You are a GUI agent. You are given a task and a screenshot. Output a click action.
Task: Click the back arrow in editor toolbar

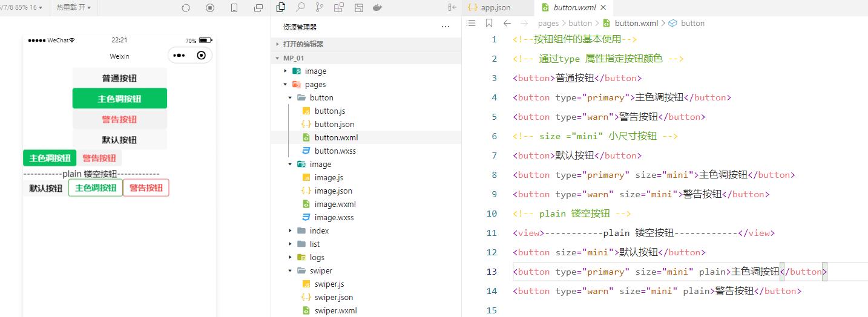pos(507,23)
